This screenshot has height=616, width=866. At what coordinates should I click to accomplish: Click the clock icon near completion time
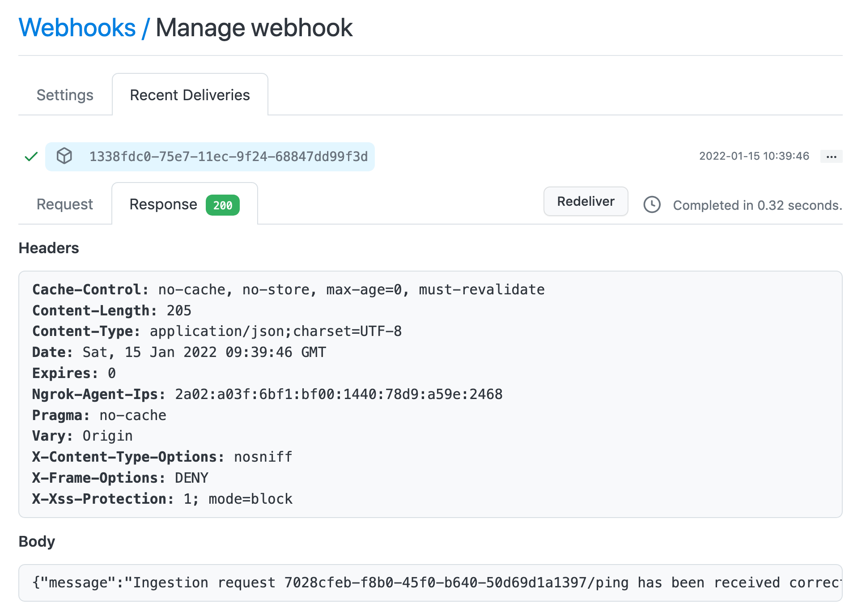[x=652, y=205]
